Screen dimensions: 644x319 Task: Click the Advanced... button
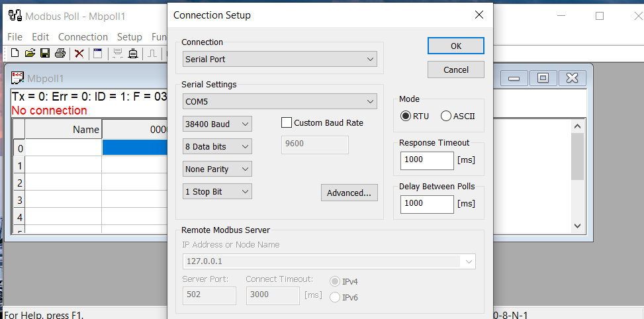tap(349, 193)
